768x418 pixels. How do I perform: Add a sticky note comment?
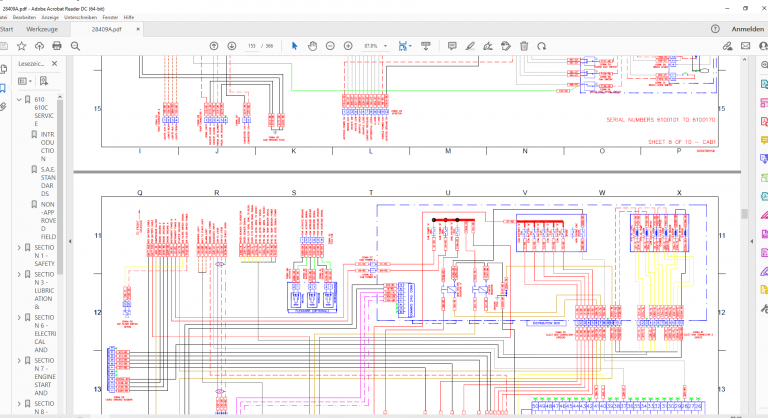coord(452,46)
